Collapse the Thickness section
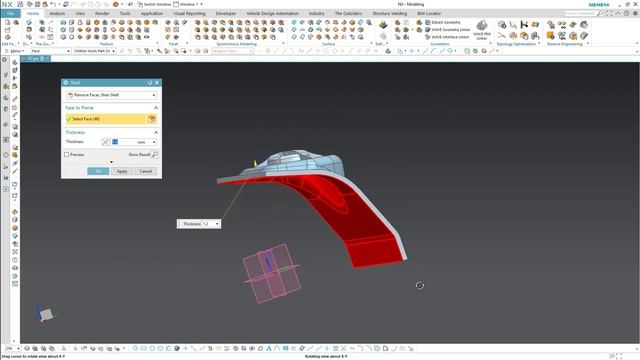The image size is (640, 360). click(156, 133)
